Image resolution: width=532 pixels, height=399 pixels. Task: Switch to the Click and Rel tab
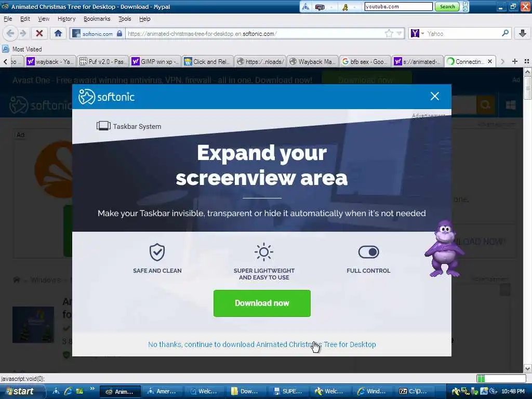[x=208, y=61]
